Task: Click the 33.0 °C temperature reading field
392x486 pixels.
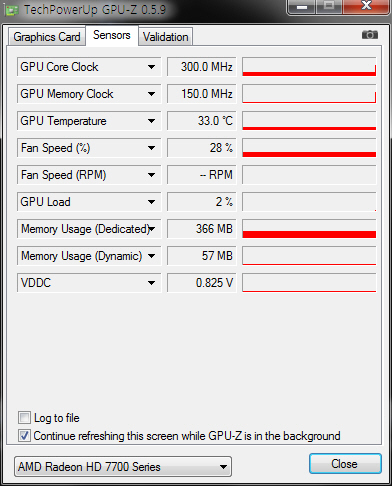Action: 201,121
